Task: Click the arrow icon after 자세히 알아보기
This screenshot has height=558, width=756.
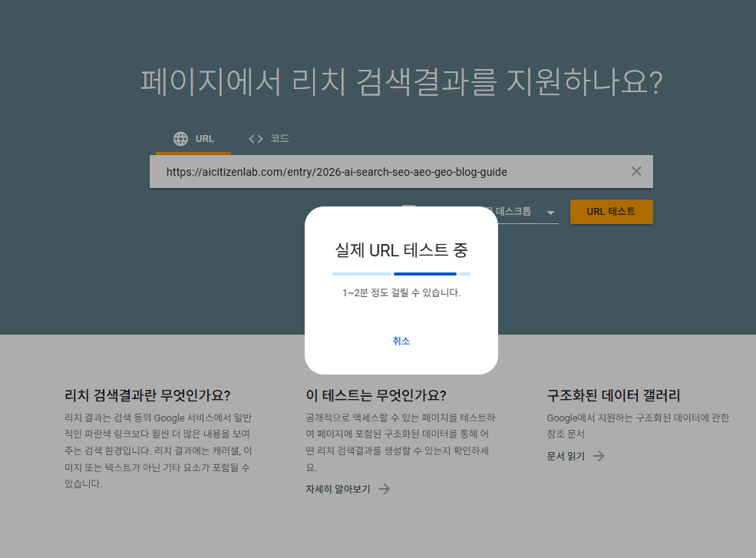Action: 384,488
